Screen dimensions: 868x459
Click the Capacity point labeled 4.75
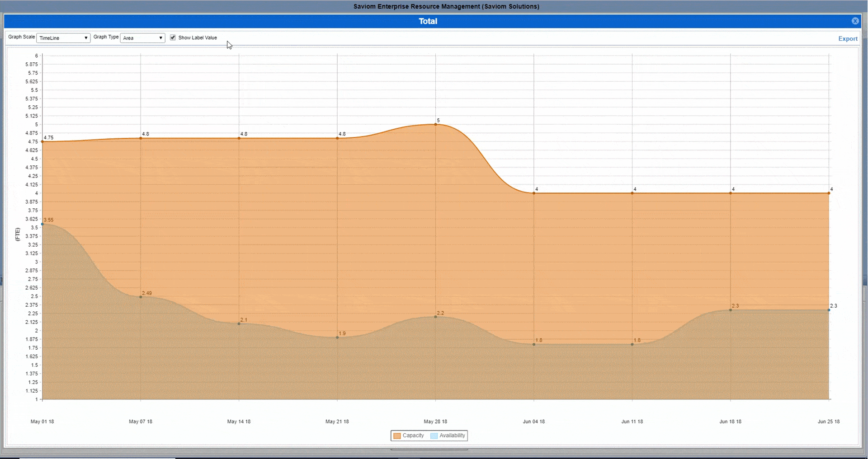42,141
